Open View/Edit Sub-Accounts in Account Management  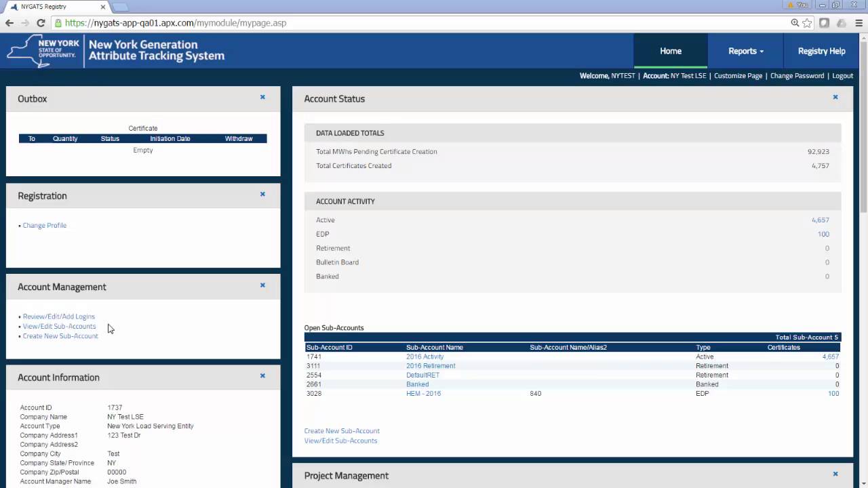59,326
